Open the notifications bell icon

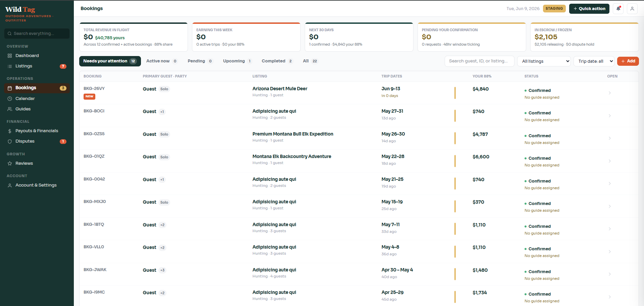tap(618, 9)
